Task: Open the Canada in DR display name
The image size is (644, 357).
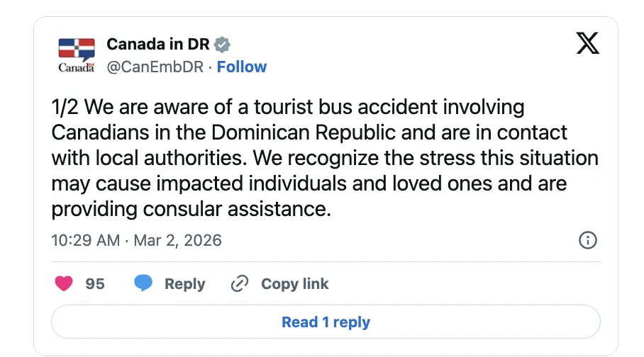Action: pos(157,44)
